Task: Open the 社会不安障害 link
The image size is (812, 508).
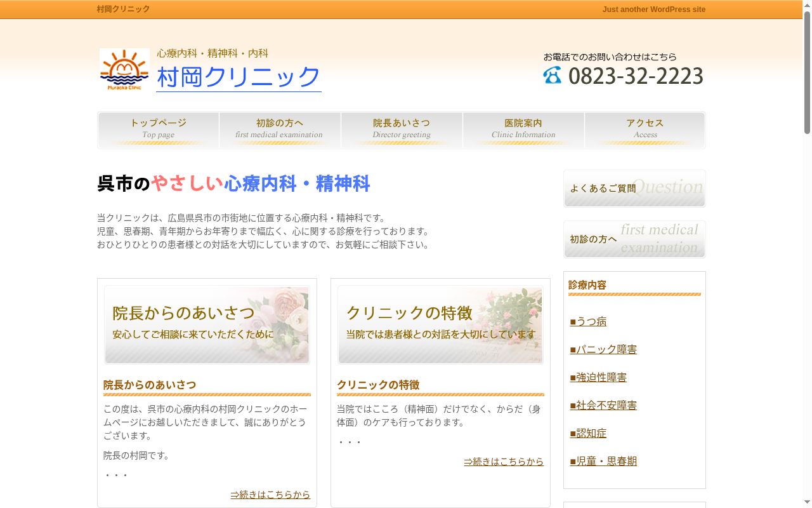Action: coord(603,405)
